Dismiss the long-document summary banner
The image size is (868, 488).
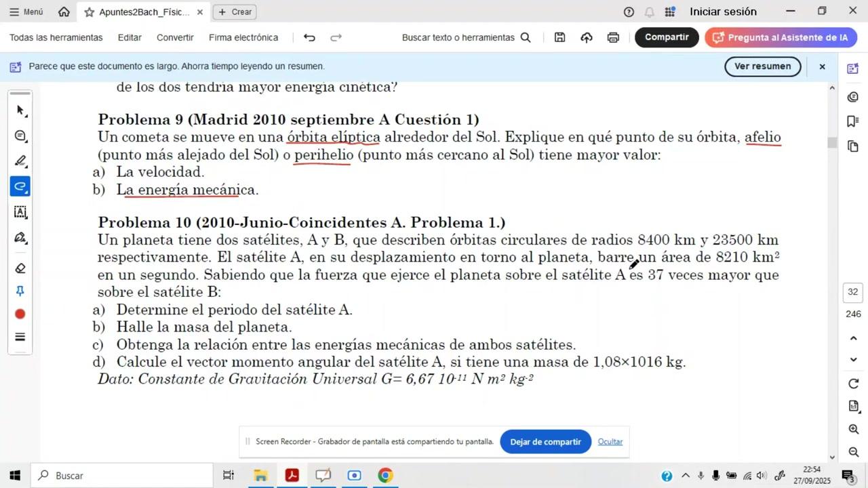point(822,66)
